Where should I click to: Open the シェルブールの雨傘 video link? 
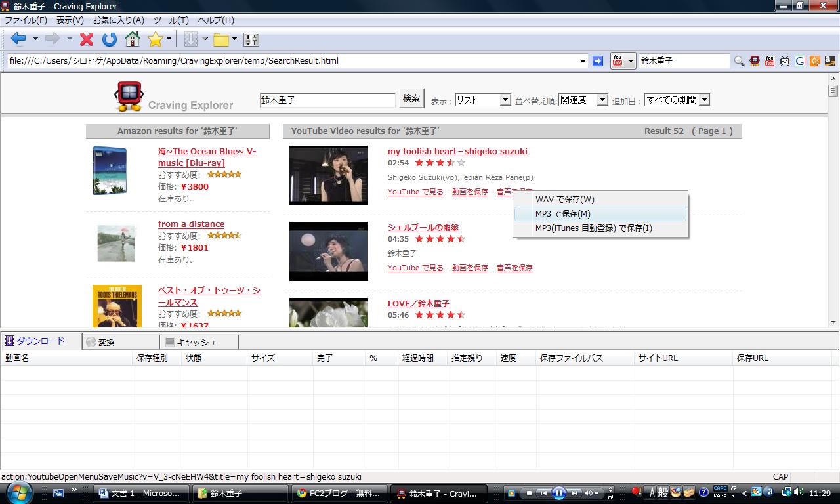[423, 228]
